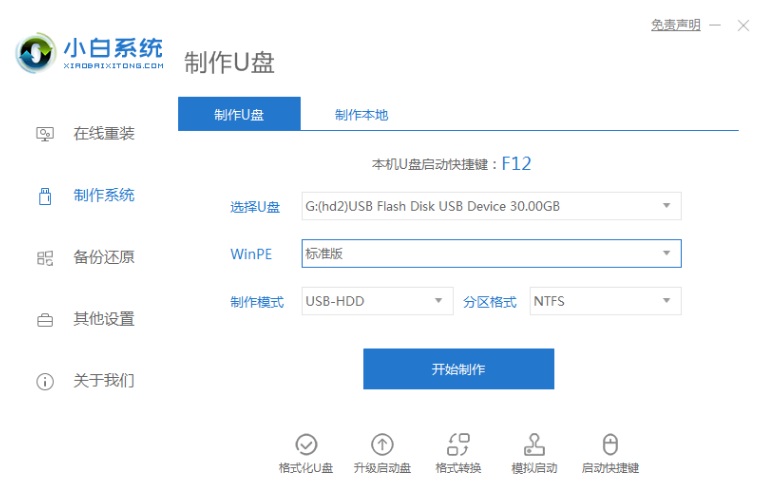The width and height of the screenshot is (773, 501).
Task: Click the 格式化U盘 checkmark icon
Action: tap(306, 444)
